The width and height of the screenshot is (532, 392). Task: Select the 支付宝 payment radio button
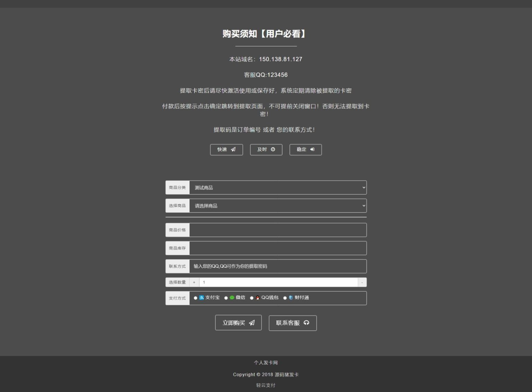pyautogui.click(x=196, y=298)
